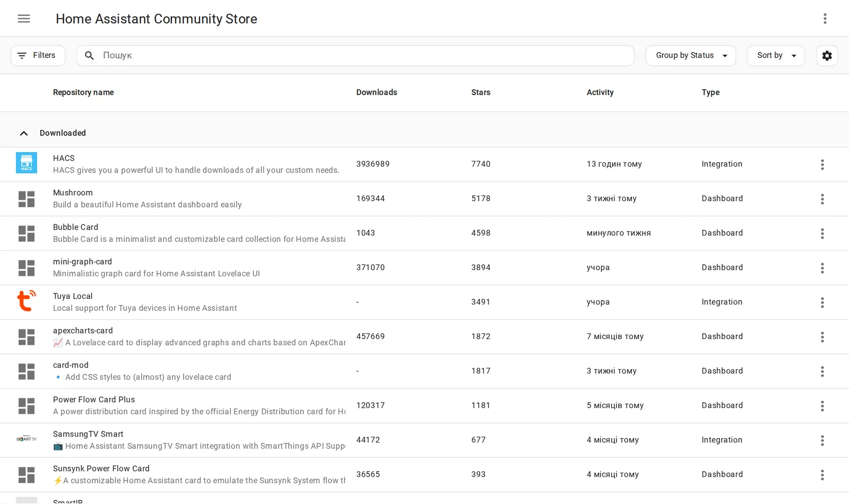Click SamsungTV Smart stars value 677
Viewport: 849px width, 504px height.
coord(478,440)
